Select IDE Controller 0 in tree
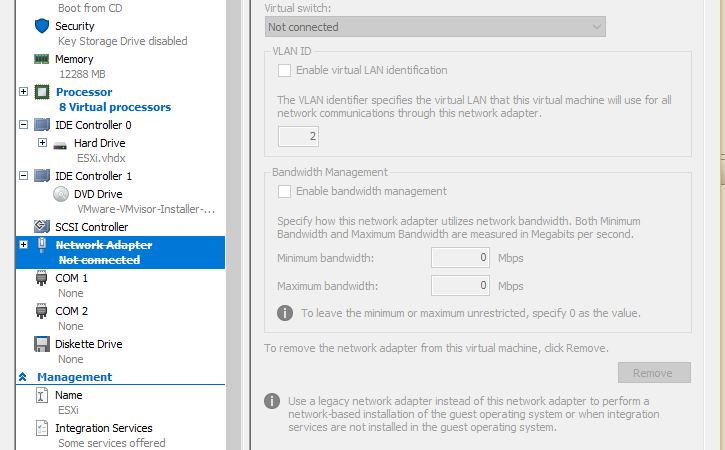The image size is (725, 450). click(x=93, y=125)
